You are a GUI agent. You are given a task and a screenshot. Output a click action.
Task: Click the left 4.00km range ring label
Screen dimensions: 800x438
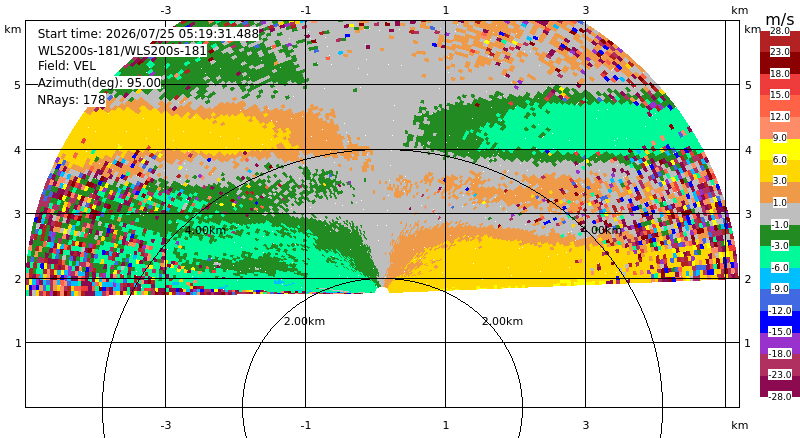[x=205, y=230]
